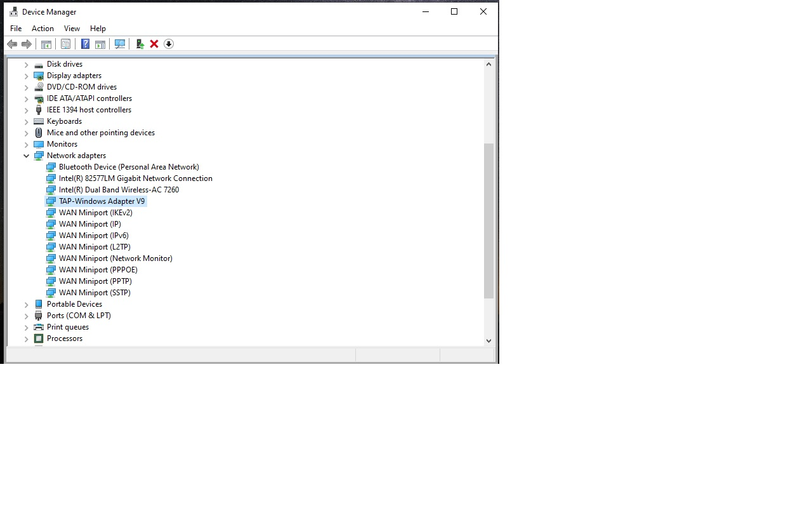Toggle Show/Hide Console Tree toolbar icon
This screenshot has width=812, height=508.
coord(46,44)
